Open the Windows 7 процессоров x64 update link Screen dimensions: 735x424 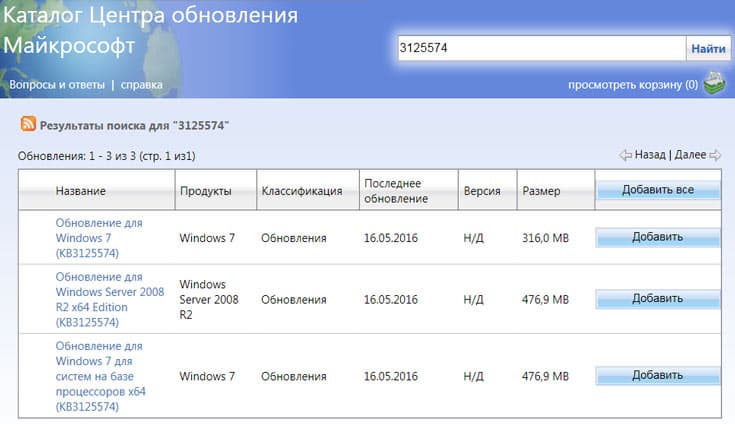click(100, 376)
